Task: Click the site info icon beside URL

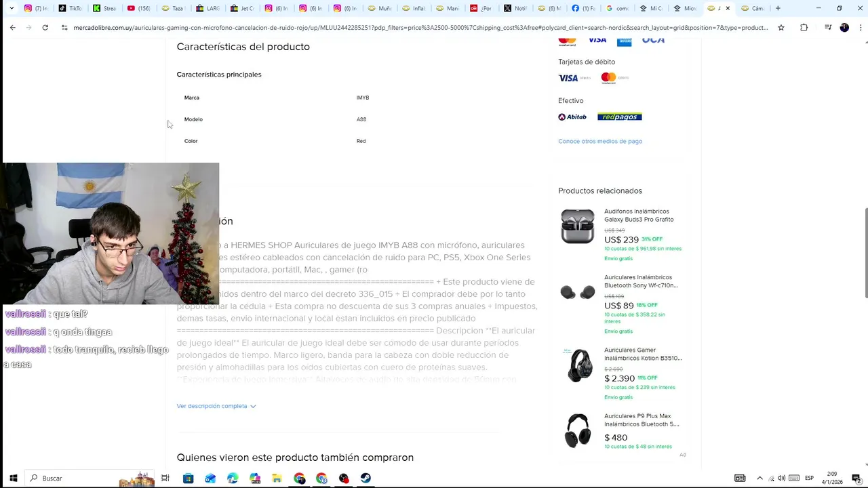Action: (x=64, y=28)
